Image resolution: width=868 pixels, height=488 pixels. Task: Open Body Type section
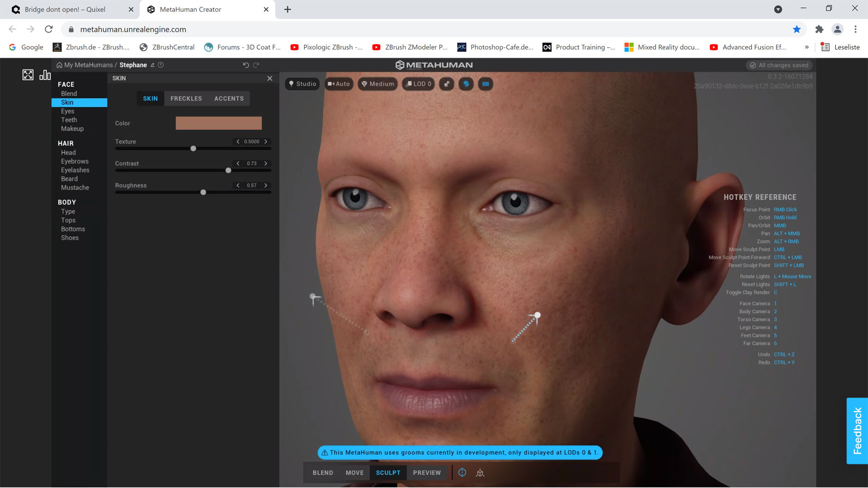pos(68,211)
